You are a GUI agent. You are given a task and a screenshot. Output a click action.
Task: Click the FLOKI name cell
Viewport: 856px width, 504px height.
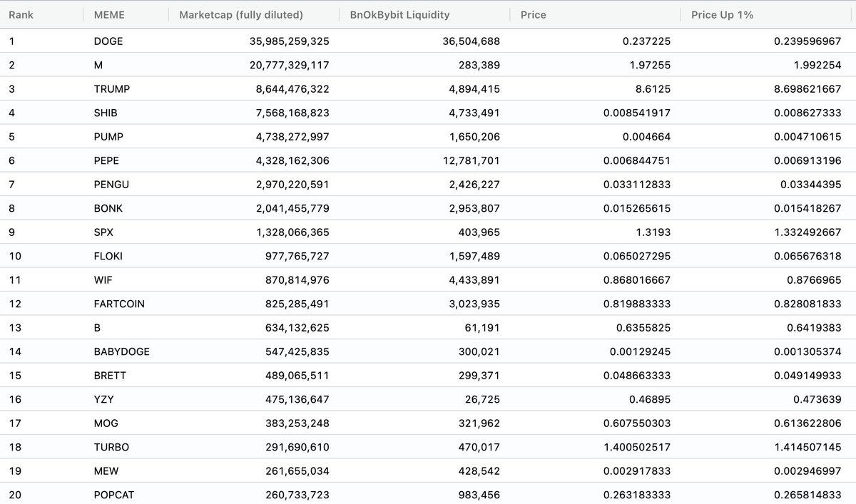109,256
